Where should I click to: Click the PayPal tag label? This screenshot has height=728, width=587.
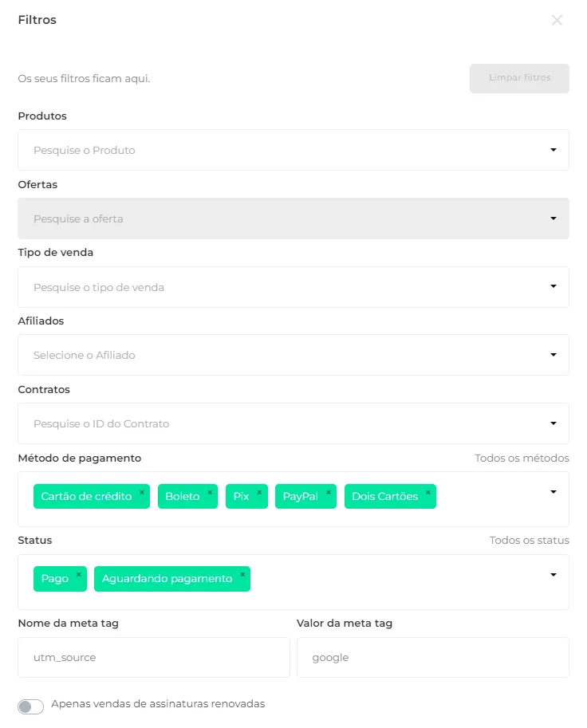[x=301, y=496]
